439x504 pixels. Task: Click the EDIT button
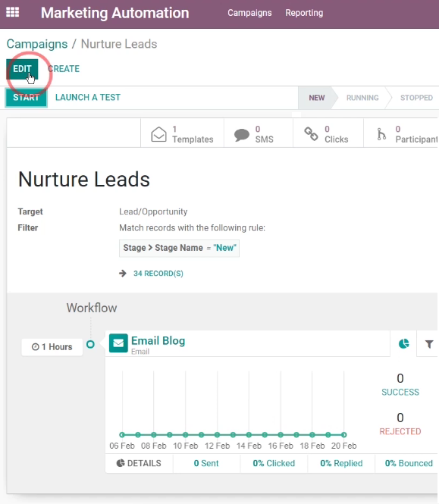tap(22, 69)
